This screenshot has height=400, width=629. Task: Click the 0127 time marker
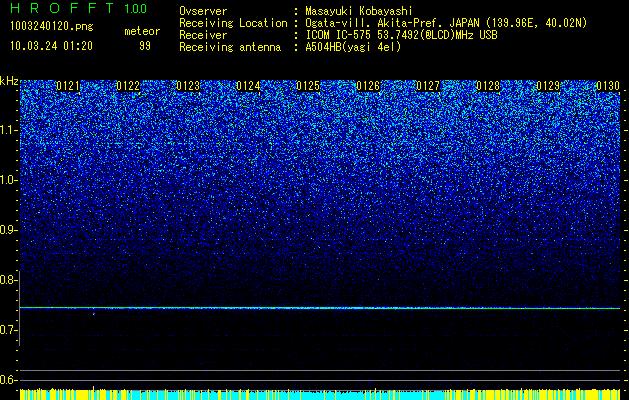pyautogui.click(x=428, y=86)
